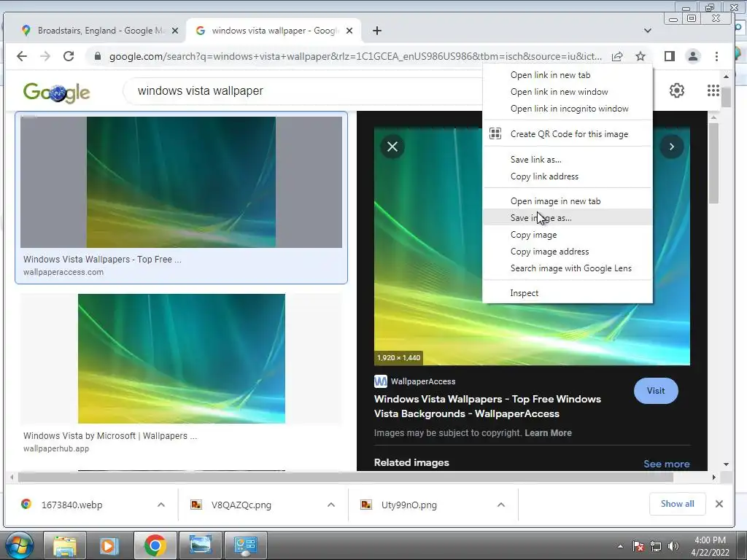Open the See more related images link
This screenshot has height=560, width=747.
[667, 464]
